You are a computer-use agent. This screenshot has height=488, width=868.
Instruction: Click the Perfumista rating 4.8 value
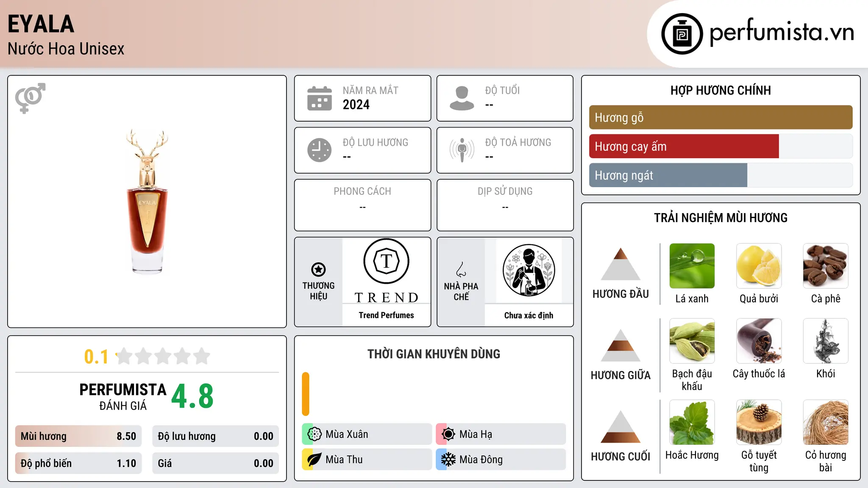pyautogui.click(x=192, y=396)
